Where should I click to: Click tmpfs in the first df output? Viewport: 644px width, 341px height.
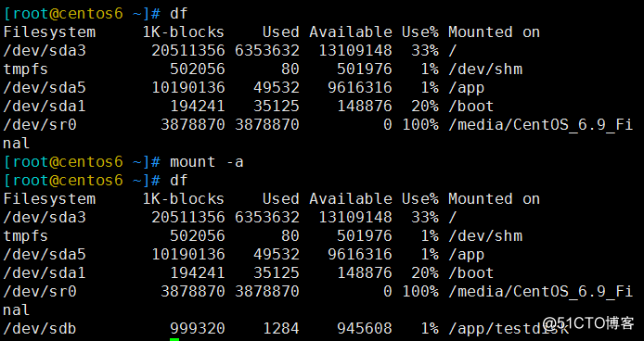pos(25,69)
